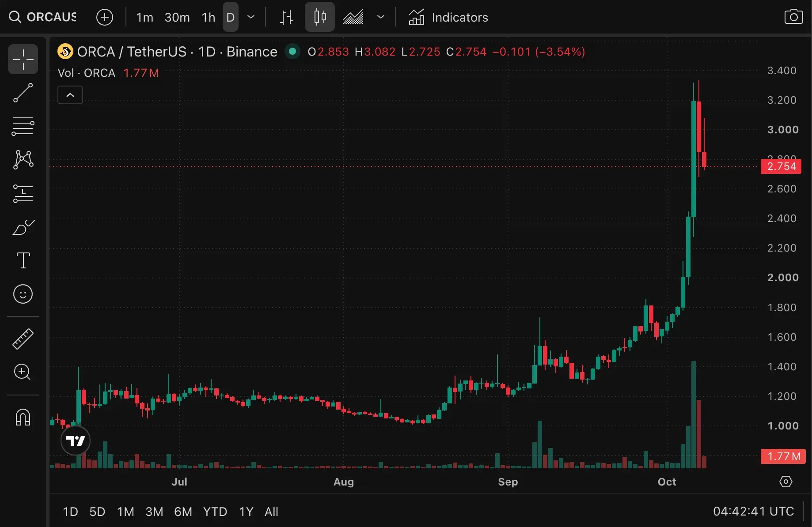Click the TradingView logo badge
The image size is (812, 527).
tap(76, 440)
